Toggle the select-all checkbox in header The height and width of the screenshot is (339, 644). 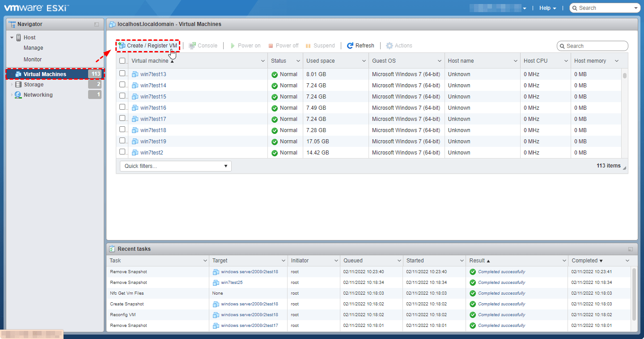pyautogui.click(x=123, y=61)
